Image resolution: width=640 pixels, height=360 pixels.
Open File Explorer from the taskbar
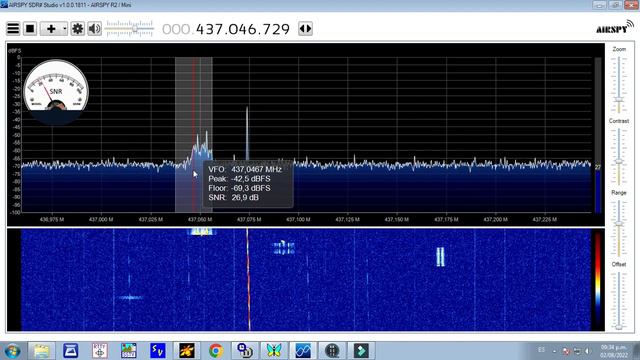[41, 351]
